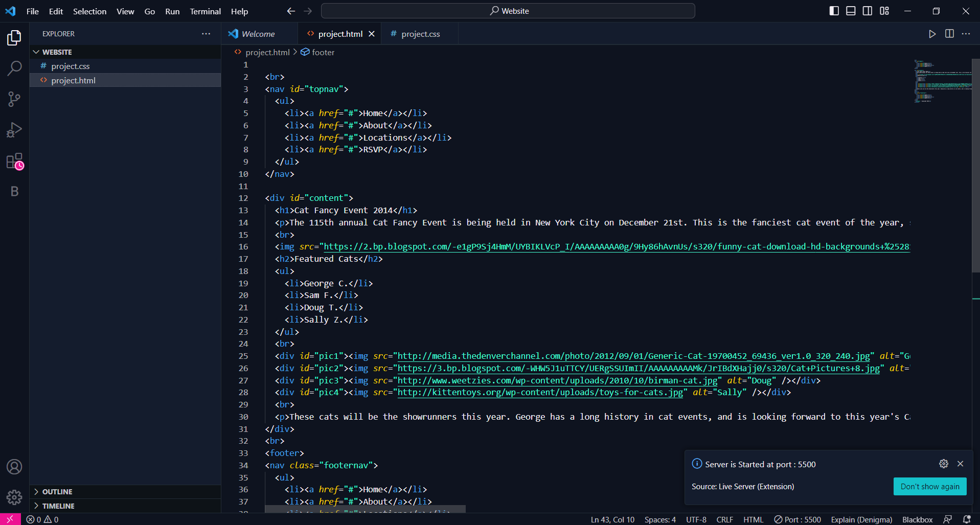980x525 pixels.
Task: Open the Extensions view
Action: (14, 161)
